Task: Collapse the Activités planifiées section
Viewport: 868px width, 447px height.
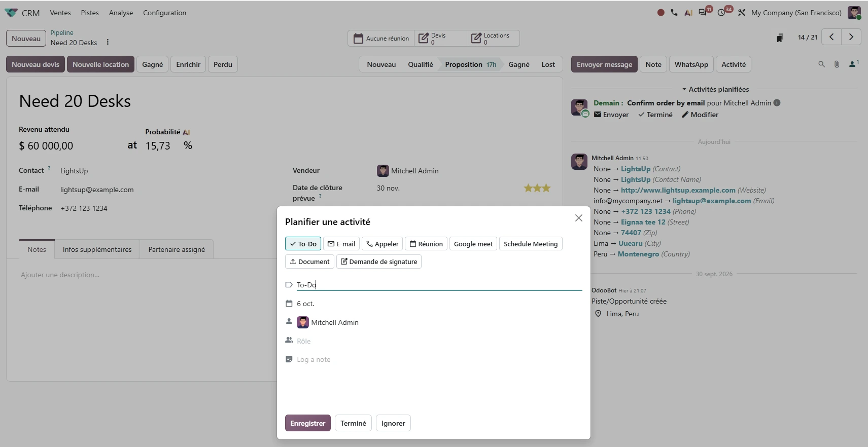Action: [715, 89]
